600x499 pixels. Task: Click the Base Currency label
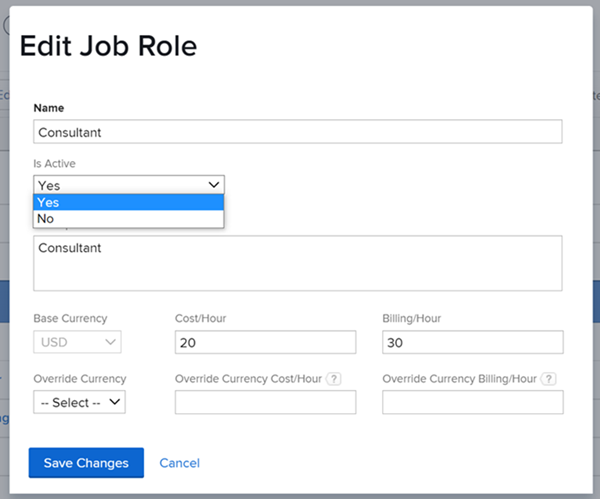[x=70, y=319]
